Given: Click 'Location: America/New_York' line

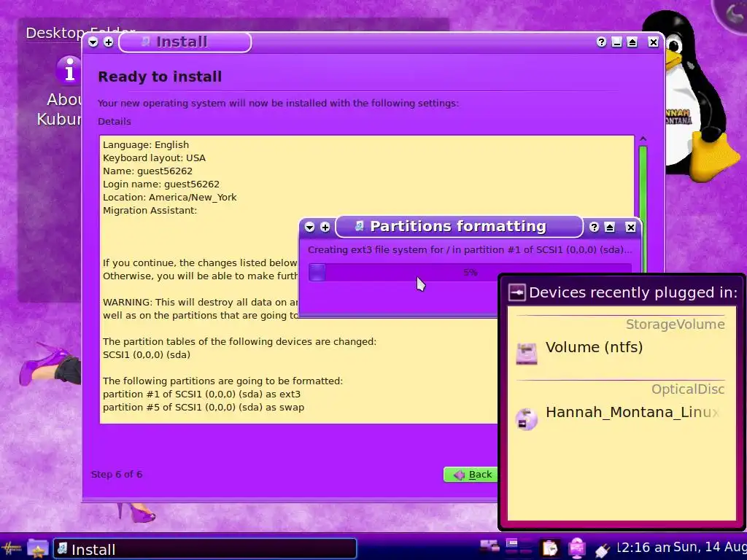Looking at the screenshot, I should (169, 197).
